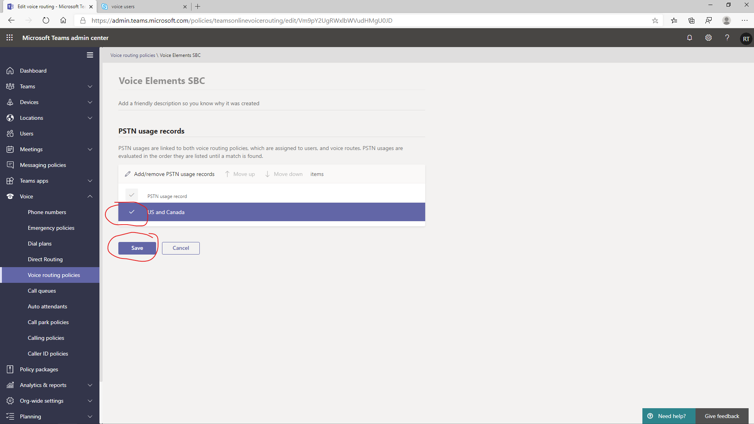The image size is (754, 424).
Task: Click the favorite star in address bar
Action: (x=655, y=20)
